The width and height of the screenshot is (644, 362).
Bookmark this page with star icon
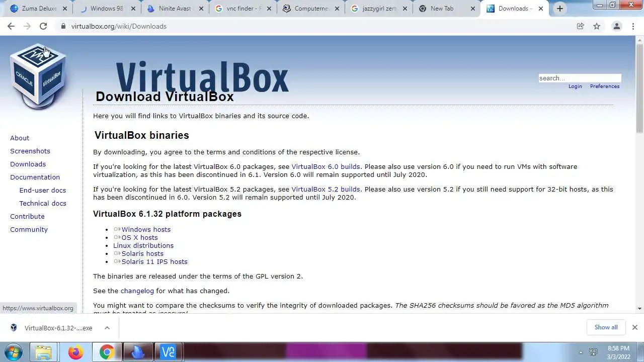tap(597, 26)
